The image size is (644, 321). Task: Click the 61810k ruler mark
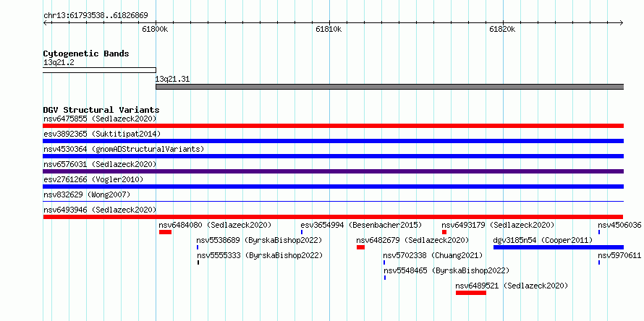click(x=329, y=29)
